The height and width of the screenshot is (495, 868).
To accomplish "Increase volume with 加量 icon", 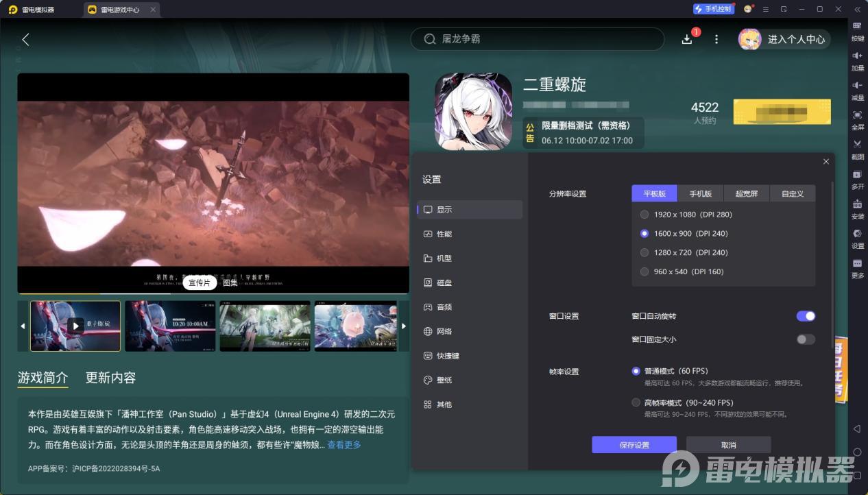I will coord(858,60).
